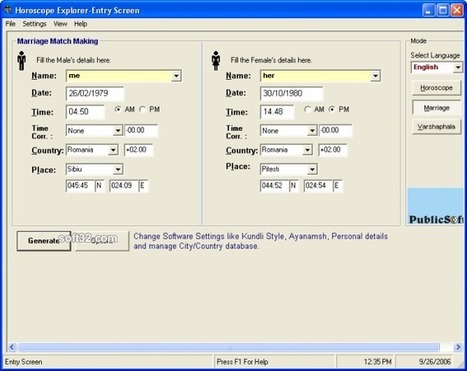The width and height of the screenshot is (467, 371).
Task: Switch to Varshaphala mode
Action: tap(436, 127)
